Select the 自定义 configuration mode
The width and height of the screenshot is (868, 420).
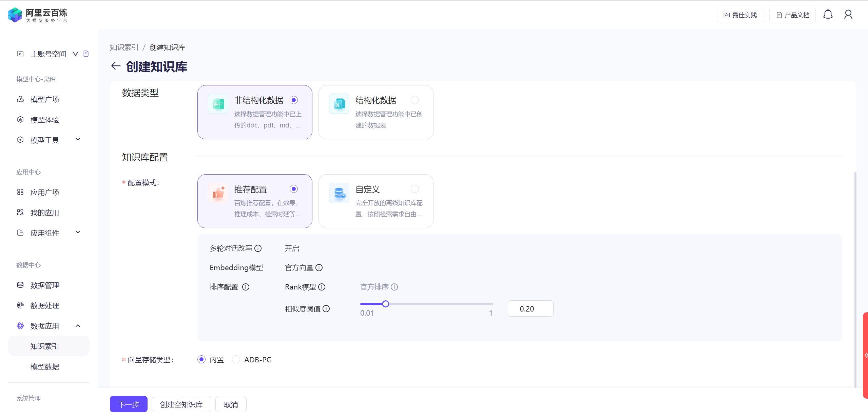point(414,189)
